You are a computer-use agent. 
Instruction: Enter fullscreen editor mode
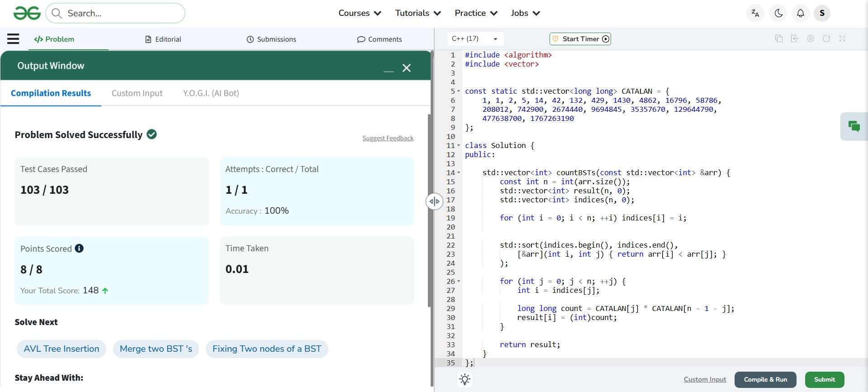(x=842, y=39)
